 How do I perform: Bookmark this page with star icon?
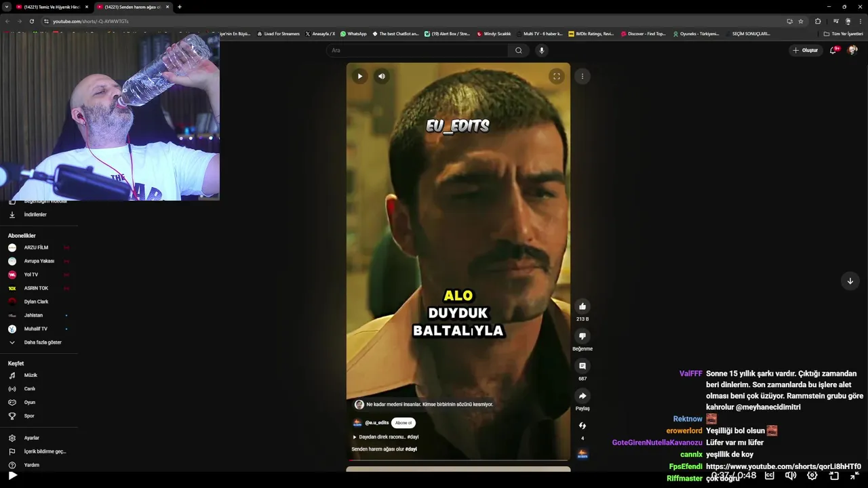tap(801, 21)
